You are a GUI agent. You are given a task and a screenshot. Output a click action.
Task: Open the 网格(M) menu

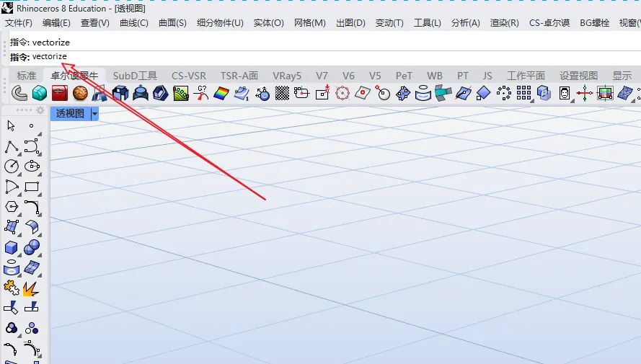pos(310,23)
